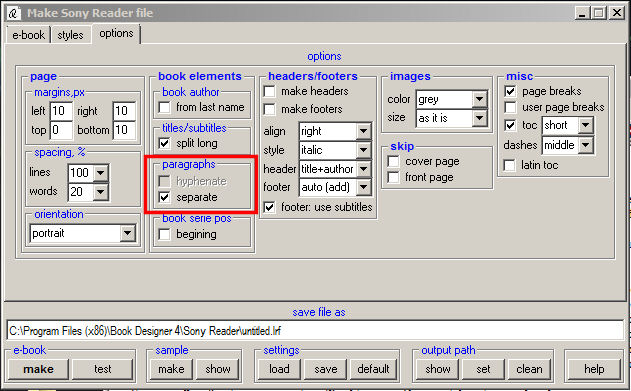Open the align right dropdown
The image size is (631, 391).
coord(363,131)
